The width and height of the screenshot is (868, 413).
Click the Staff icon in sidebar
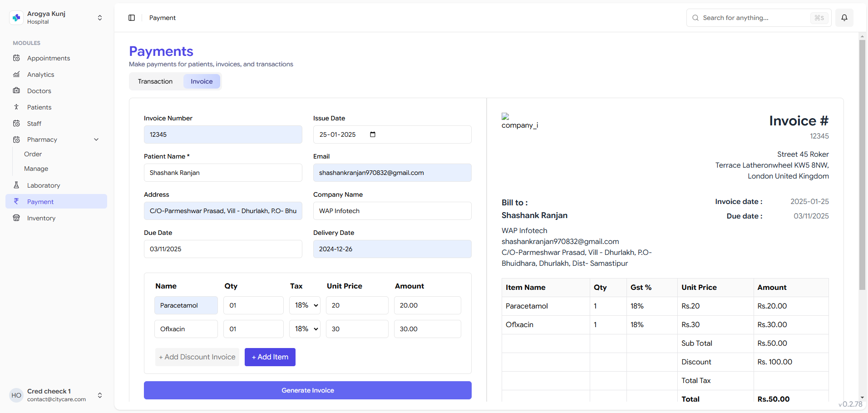(x=17, y=124)
